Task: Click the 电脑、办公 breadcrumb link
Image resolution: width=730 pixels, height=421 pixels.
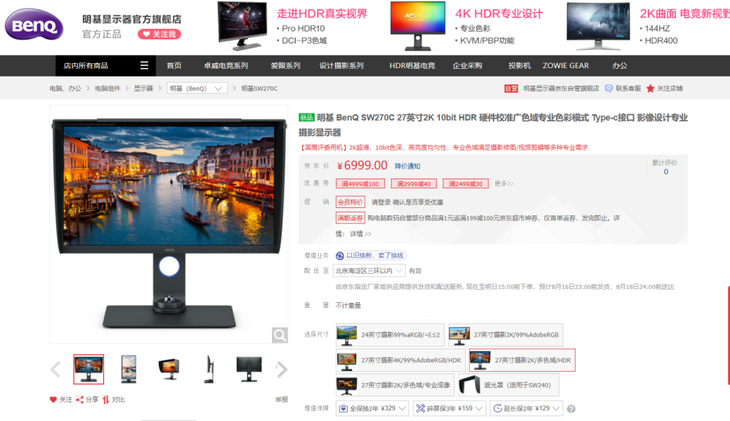Action: (65, 88)
